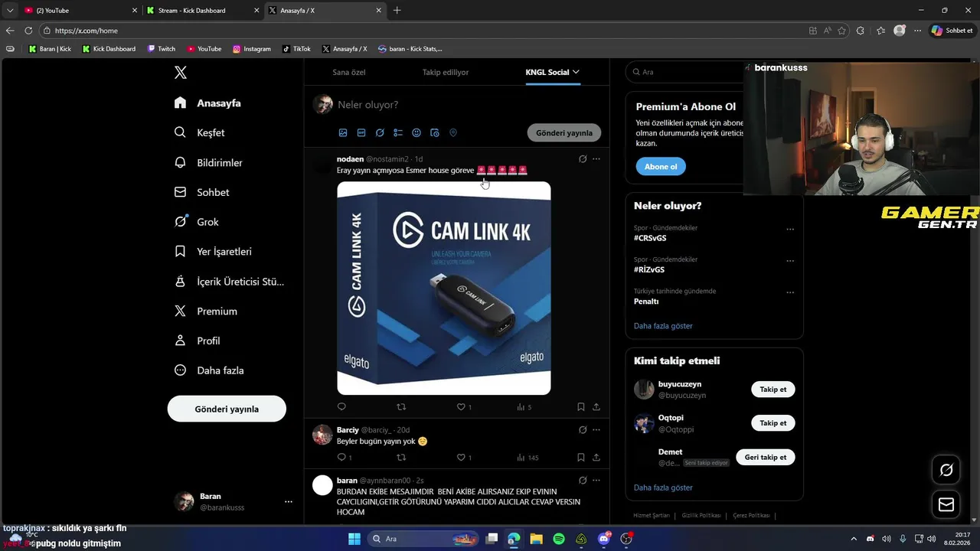This screenshot has height=551, width=980.
Task: Click the X logo in the sidebar
Action: point(181,73)
